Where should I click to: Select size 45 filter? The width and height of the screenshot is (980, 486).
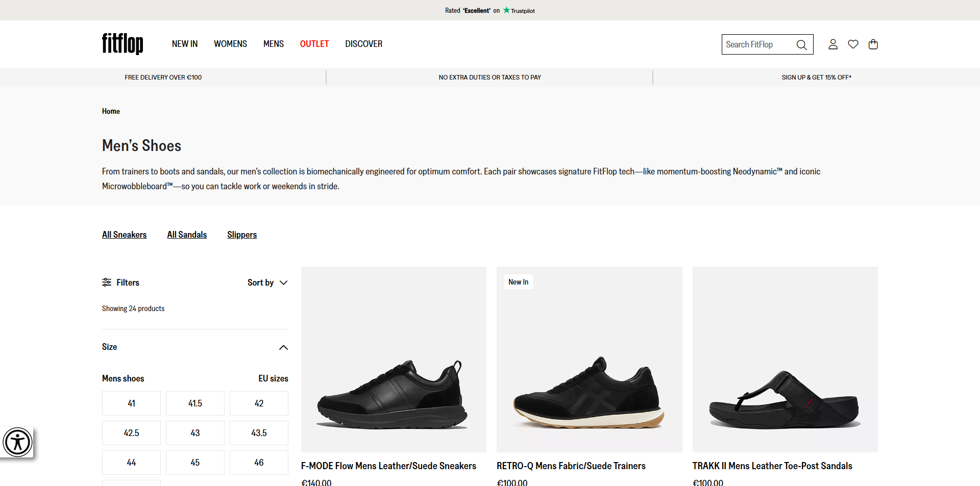(195, 463)
